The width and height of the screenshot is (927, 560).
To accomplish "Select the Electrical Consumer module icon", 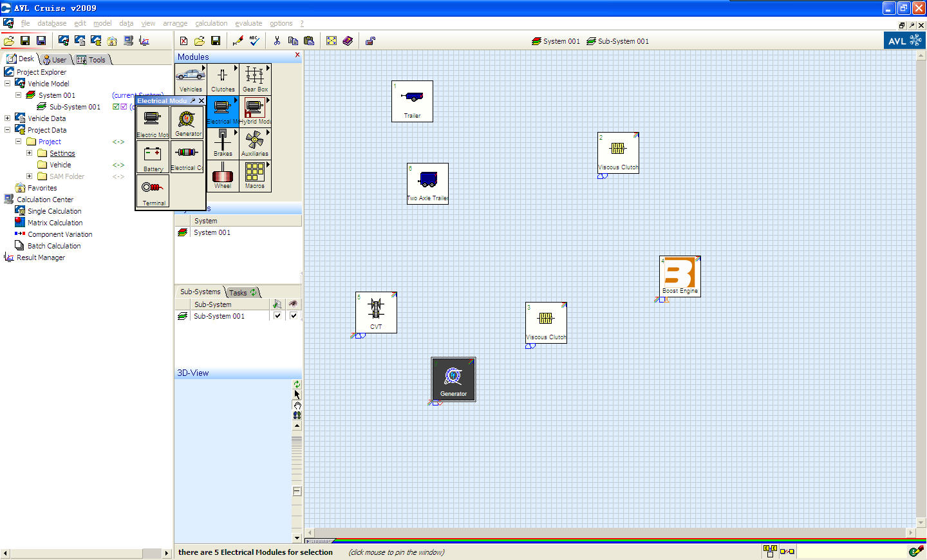I will [x=187, y=156].
